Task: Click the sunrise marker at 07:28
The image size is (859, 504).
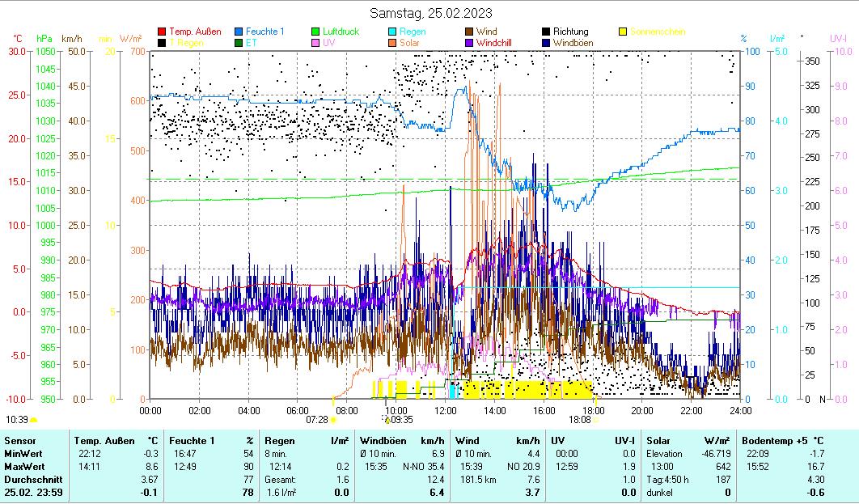Action: pos(333,420)
